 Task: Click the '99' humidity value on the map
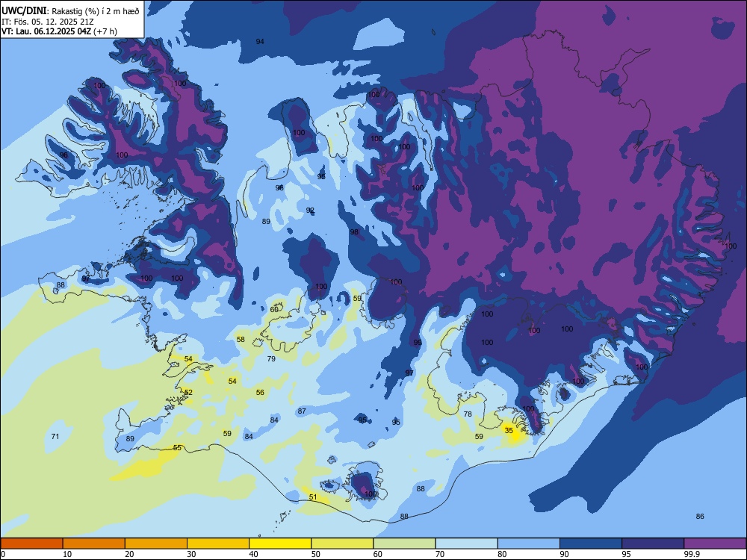(418, 343)
